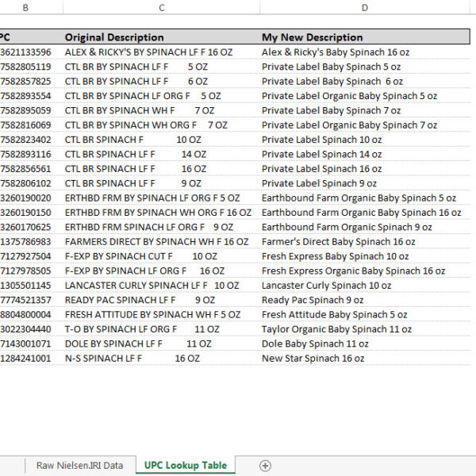Select cell CTL BR BY SPINACH LF ORG F 5 OZ
Viewport: 476px width, 476px height.
click(162, 96)
